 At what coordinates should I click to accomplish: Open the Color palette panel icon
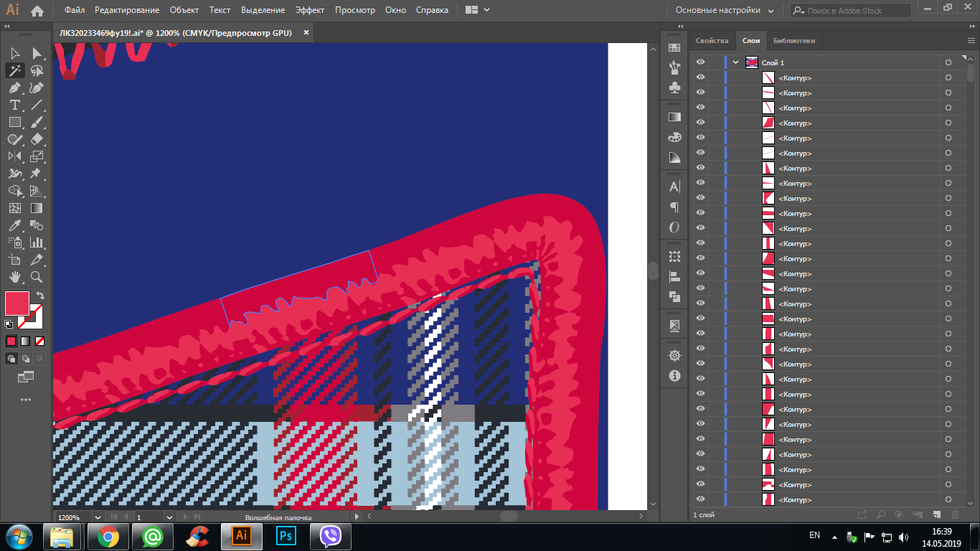coord(674,137)
